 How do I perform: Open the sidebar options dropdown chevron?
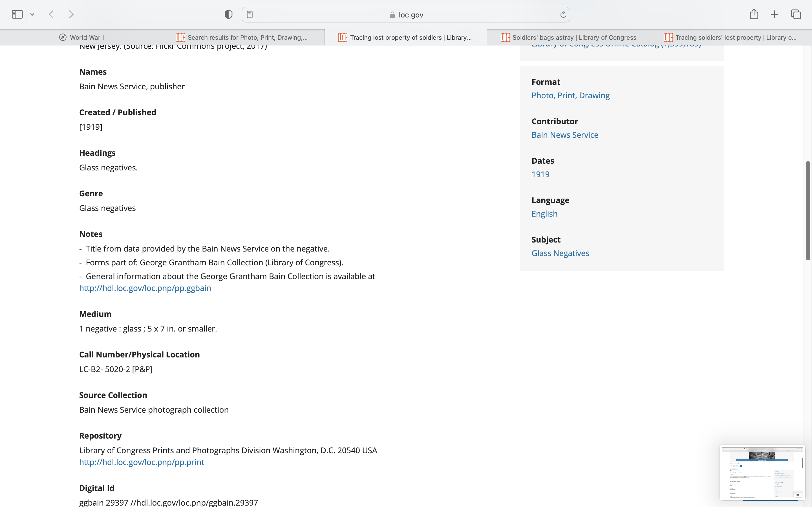click(32, 14)
